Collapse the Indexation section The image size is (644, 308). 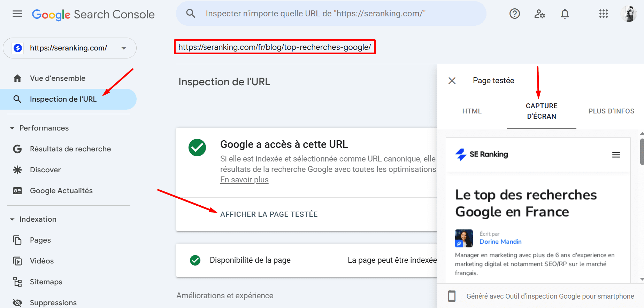(12, 219)
